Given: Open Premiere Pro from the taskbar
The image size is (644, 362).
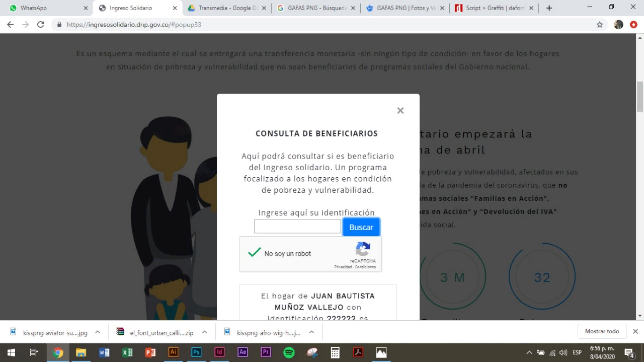Looking at the screenshot, I should coord(266,352).
